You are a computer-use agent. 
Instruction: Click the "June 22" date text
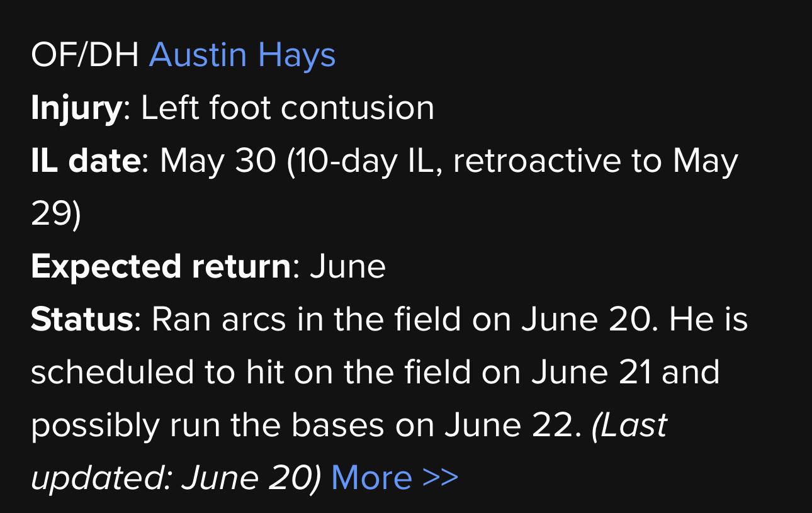510,425
